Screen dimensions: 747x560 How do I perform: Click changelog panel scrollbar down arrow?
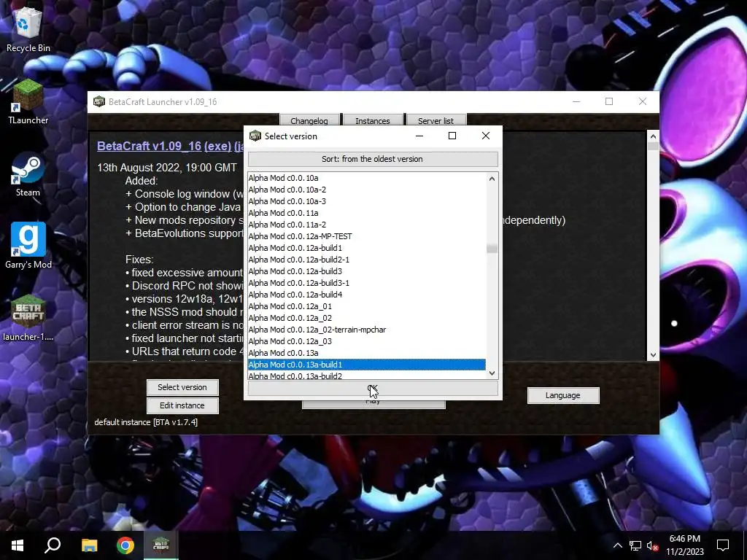[x=653, y=355]
